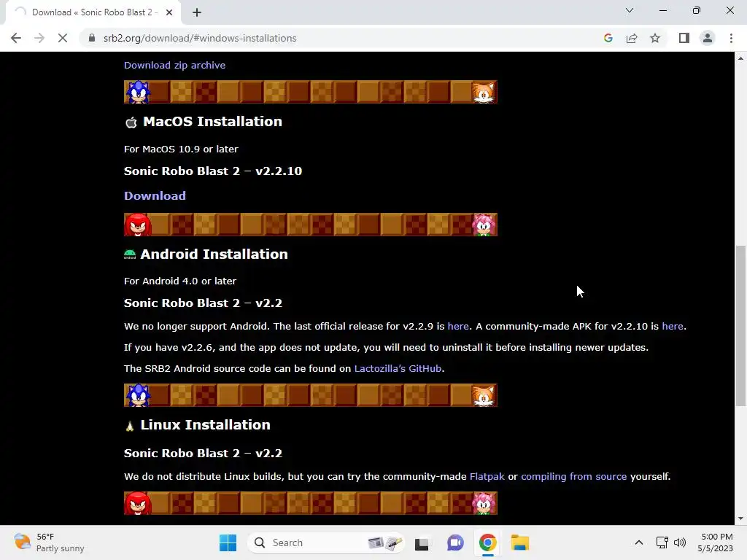This screenshot has height=560, width=747.
Task: Click the 'For Android 4.0 or later' text
Action: click(180, 281)
